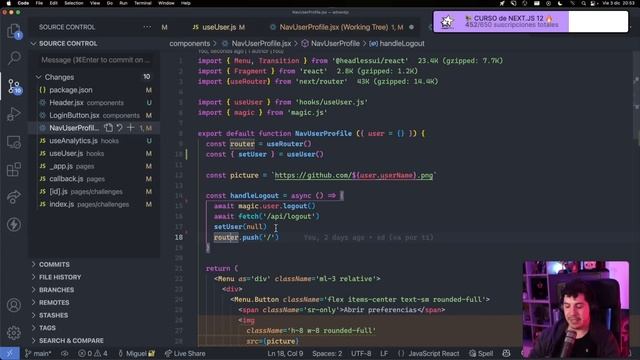Click Spaces: 2 indentation setting
The image size is (640, 360).
coord(327,353)
